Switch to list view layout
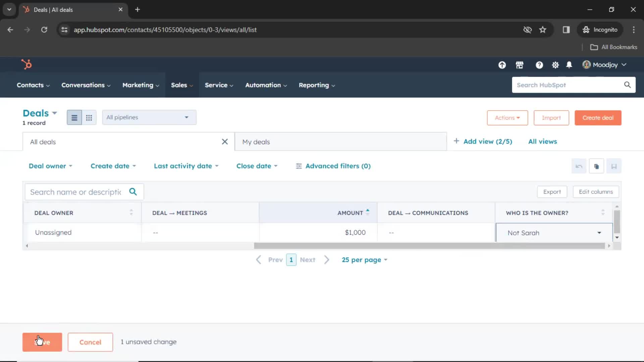This screenshot has height=362, width=644. [x=74, y=118]
